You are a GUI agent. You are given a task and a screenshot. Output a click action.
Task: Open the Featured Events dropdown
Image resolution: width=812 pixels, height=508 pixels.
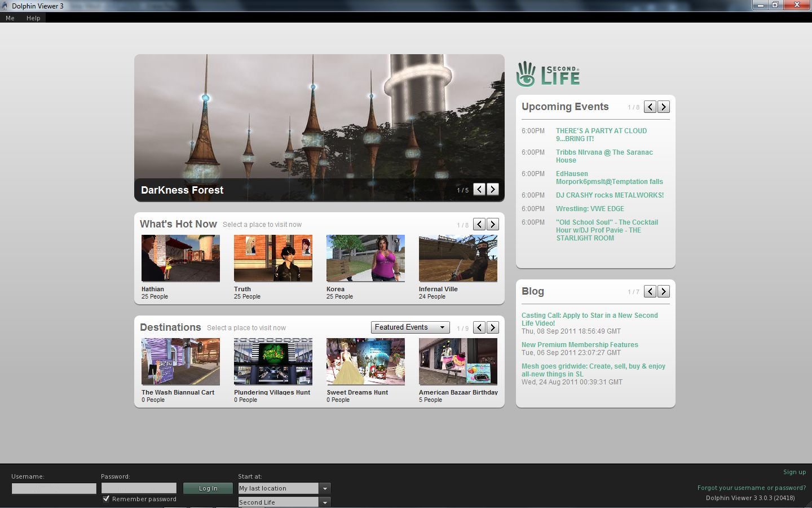410,327
